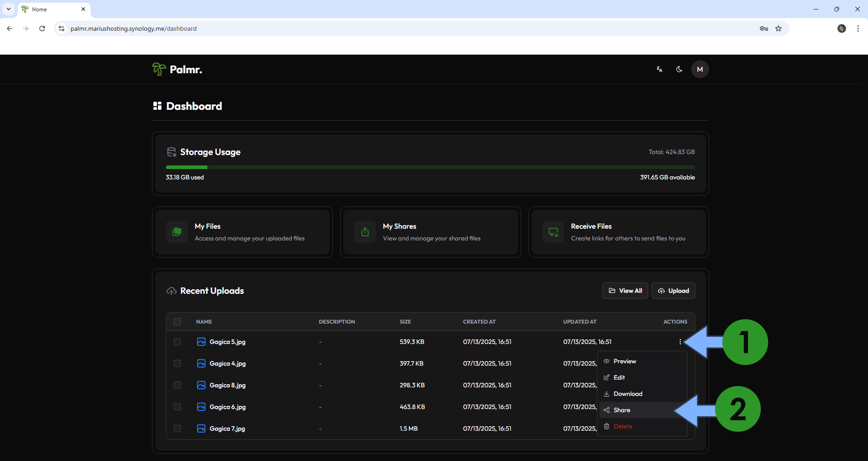Click the Dashboard grid icon
Viewport: 868px width, 461px height.
point(157,106)
